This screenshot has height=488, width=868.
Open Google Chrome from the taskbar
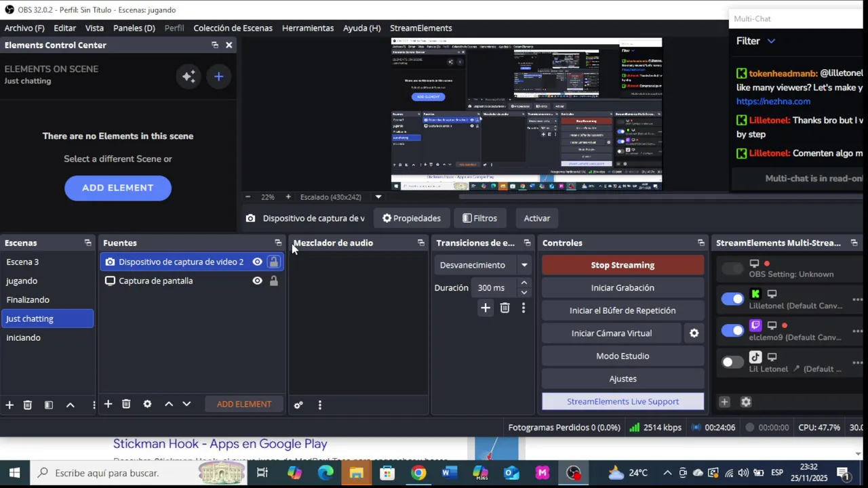418,472
